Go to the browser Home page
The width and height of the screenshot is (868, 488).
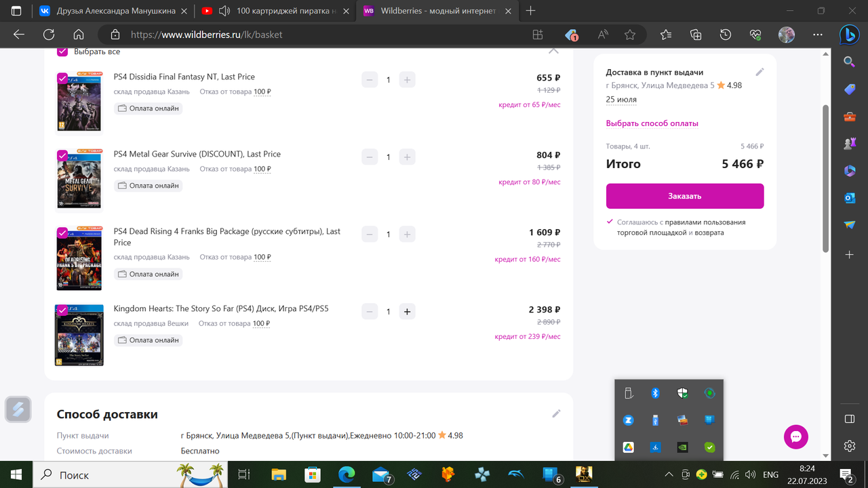tap(79, 35)
